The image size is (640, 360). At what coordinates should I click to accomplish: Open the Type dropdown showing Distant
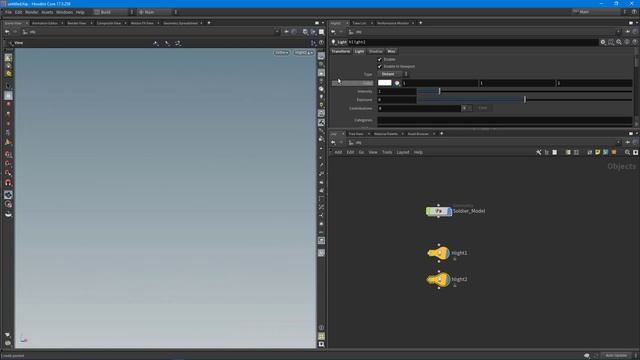(393, 74)
